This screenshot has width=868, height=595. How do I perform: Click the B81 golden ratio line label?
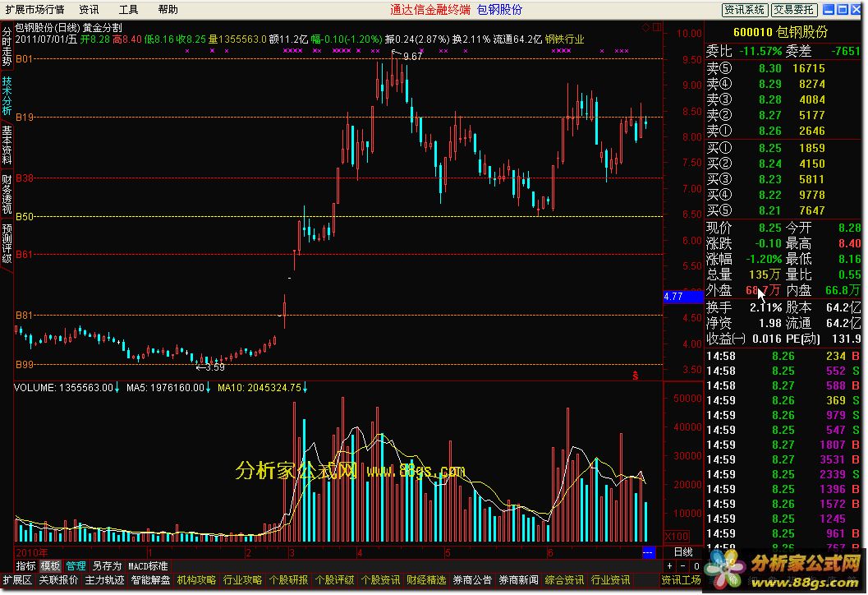[x=25, y=316]
